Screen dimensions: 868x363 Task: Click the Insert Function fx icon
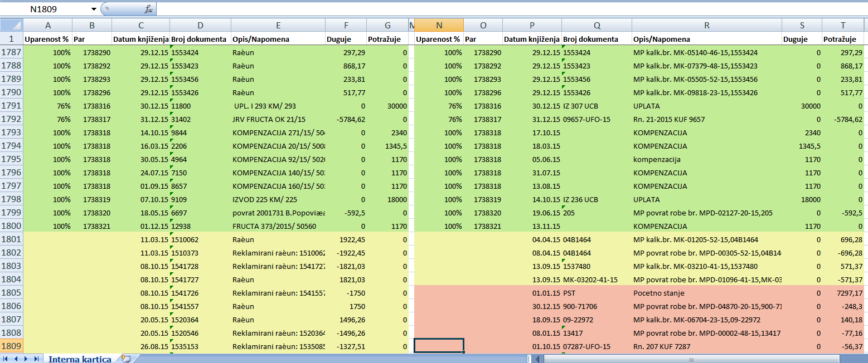click(148, 9)
